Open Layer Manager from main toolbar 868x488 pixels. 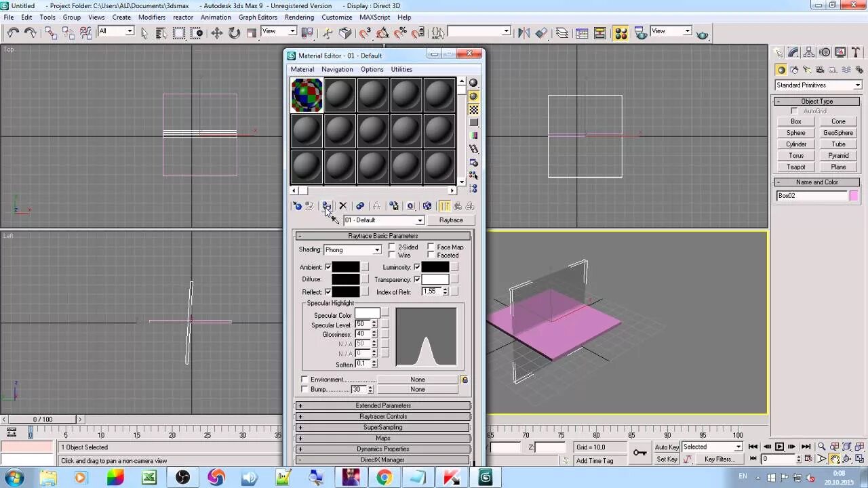561,33
